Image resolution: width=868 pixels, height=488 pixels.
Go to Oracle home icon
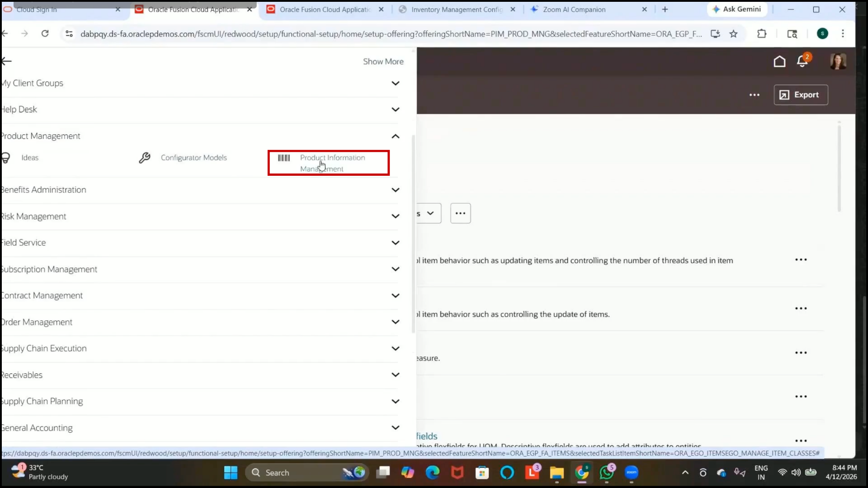tap(779, 61)
